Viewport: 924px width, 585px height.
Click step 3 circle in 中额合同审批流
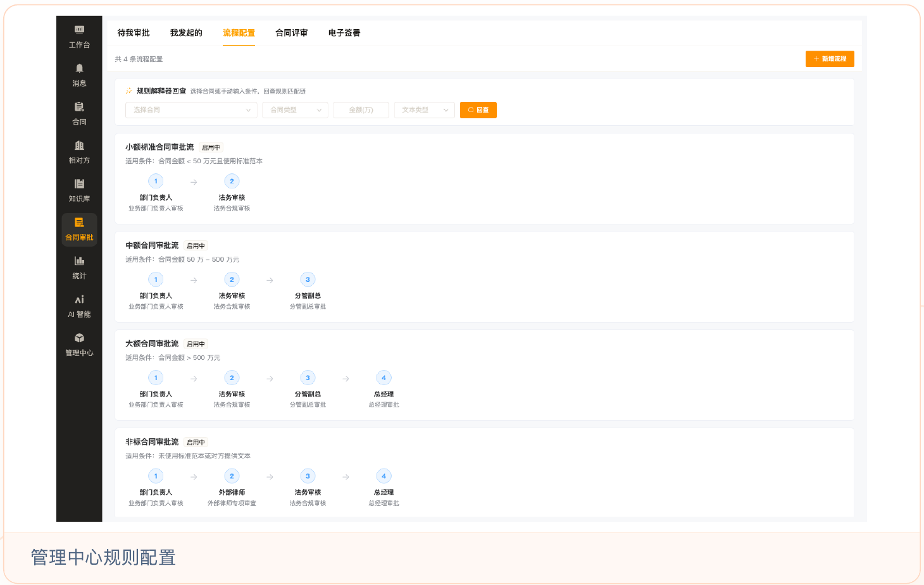[308, 280]
